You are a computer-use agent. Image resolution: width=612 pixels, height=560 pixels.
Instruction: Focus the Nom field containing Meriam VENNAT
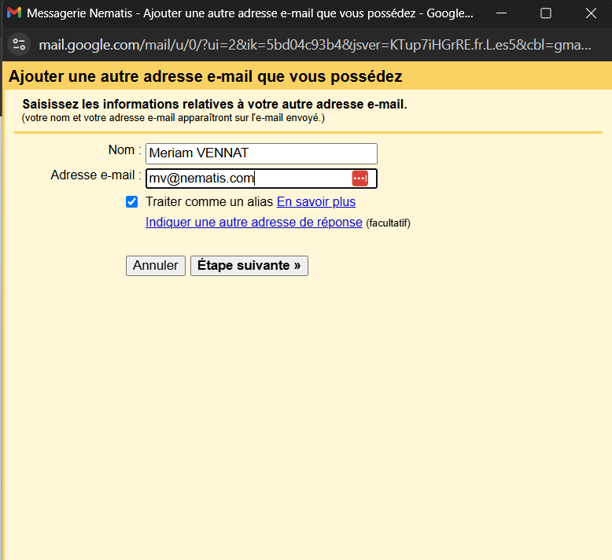pos(260,153)
